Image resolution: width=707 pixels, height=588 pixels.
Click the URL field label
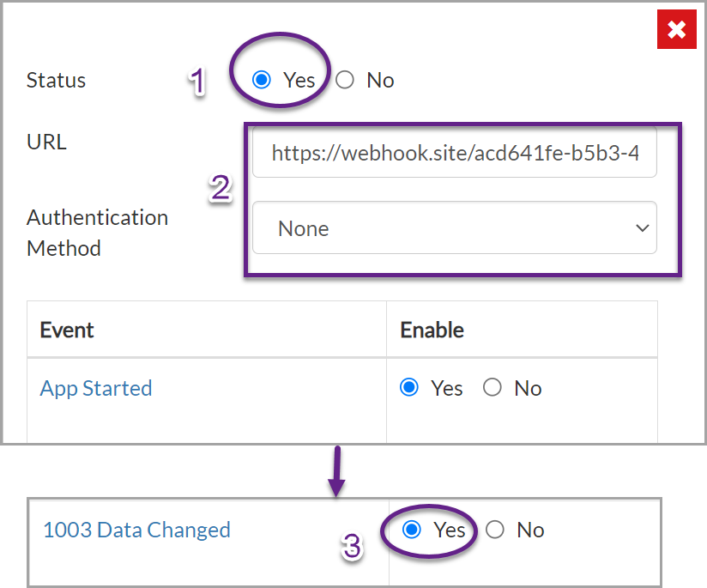click(x=46, y=142)
